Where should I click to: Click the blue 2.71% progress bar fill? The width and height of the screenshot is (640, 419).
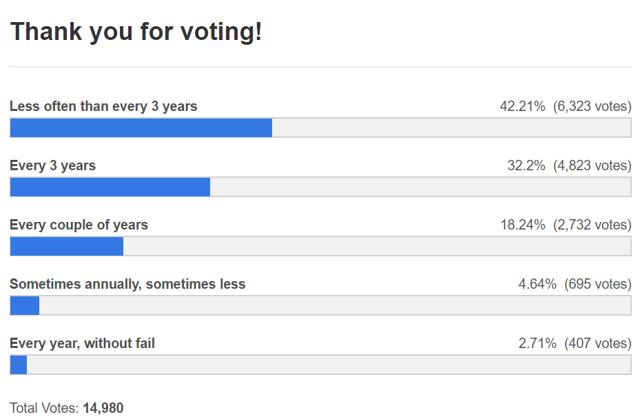pyautogui.click(x=18, y=365)
